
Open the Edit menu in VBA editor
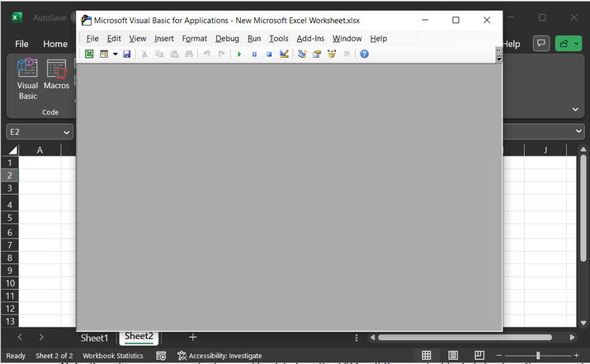(114, 39)
